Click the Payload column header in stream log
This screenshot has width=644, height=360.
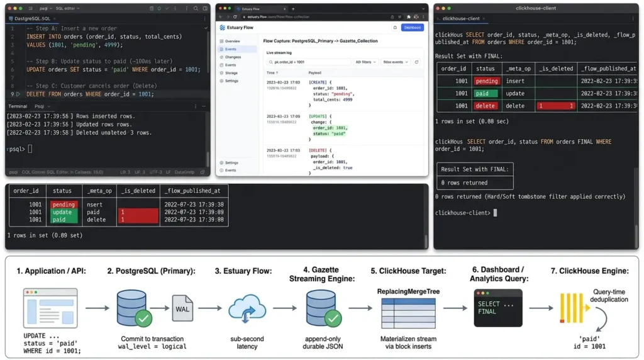click(314, 73)
